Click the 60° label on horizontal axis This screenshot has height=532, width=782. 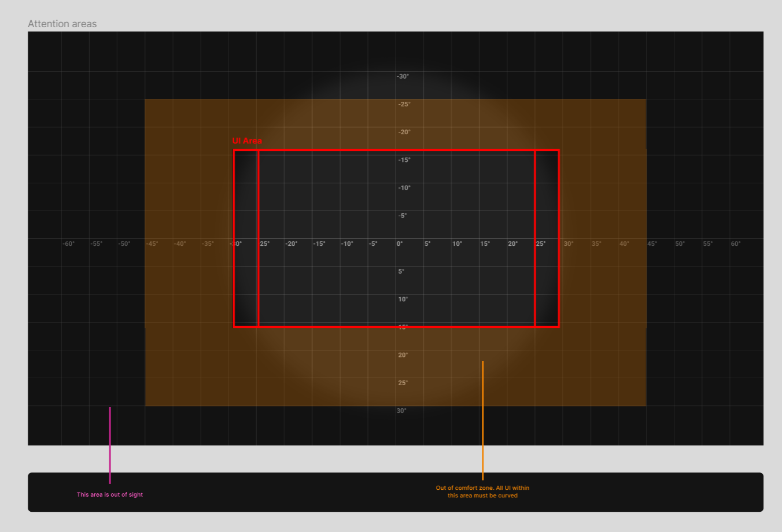point(735,243)
